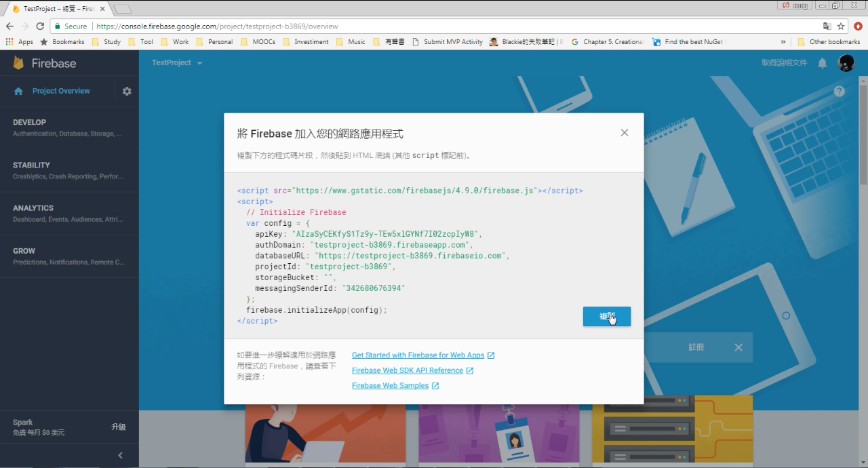Click the red extension icon
Screen dimensions: 868x468
[858, 26]
